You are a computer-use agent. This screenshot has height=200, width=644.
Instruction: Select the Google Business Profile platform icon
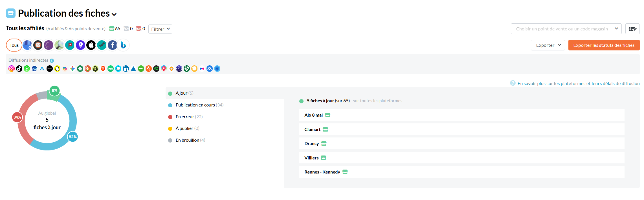(27, 45)
